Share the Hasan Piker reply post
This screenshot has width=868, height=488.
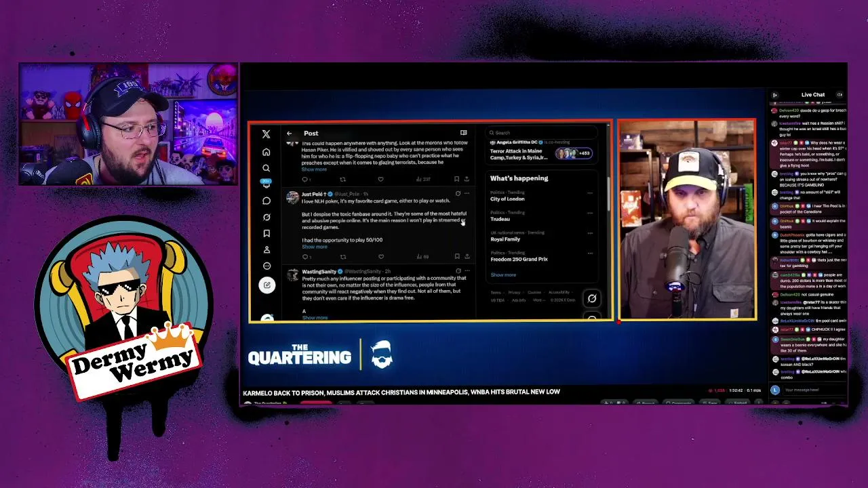click(x=467, y=179)
